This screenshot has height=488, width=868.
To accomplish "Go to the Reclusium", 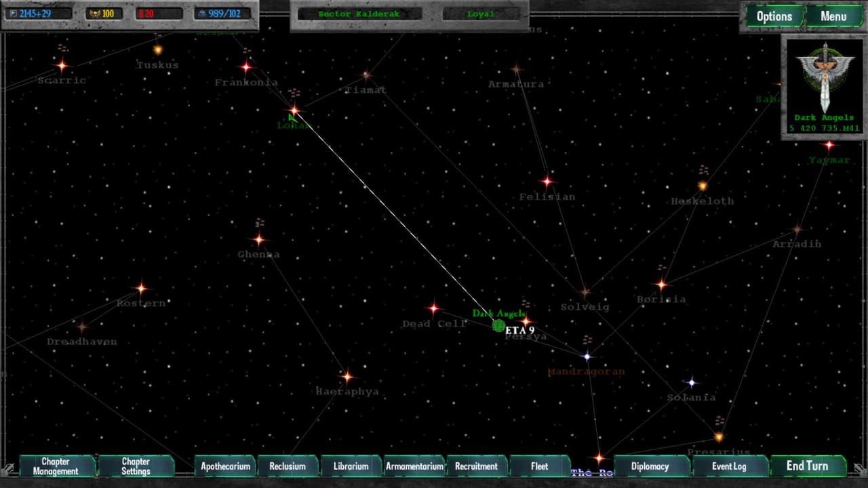I will 288,466.
